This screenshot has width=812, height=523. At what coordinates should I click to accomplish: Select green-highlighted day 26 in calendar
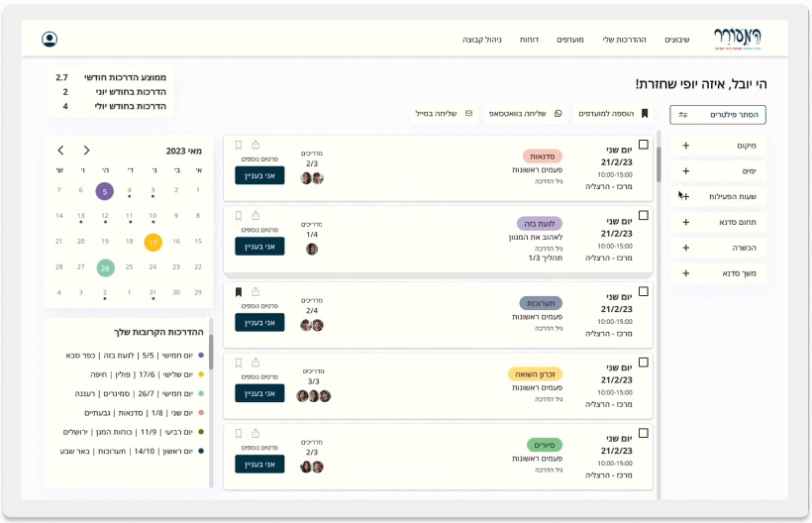[105, 268]
